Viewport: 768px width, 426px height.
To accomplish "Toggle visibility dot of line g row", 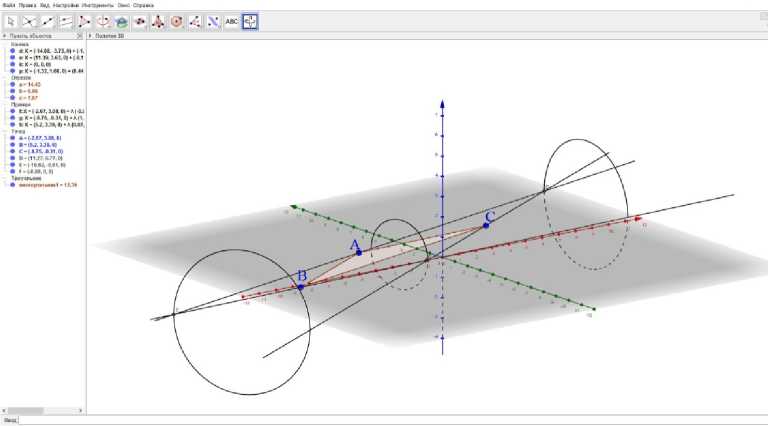I will point(13,118).
